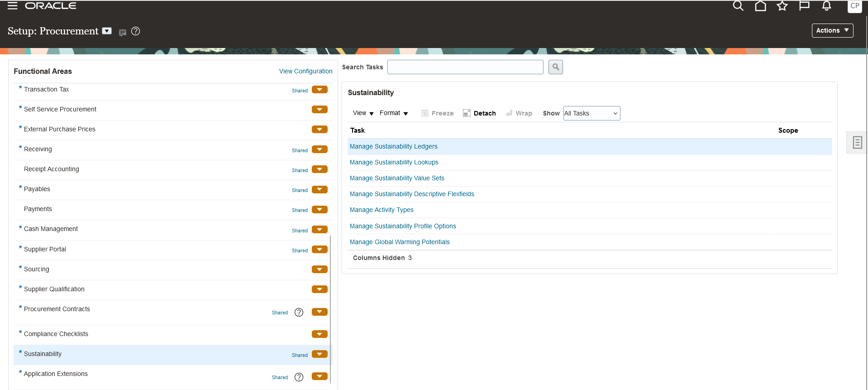This screenshot has height=390, width=868.
Task: Click the Search Tasks magnifier button
Action: click(x=555, y=67)
